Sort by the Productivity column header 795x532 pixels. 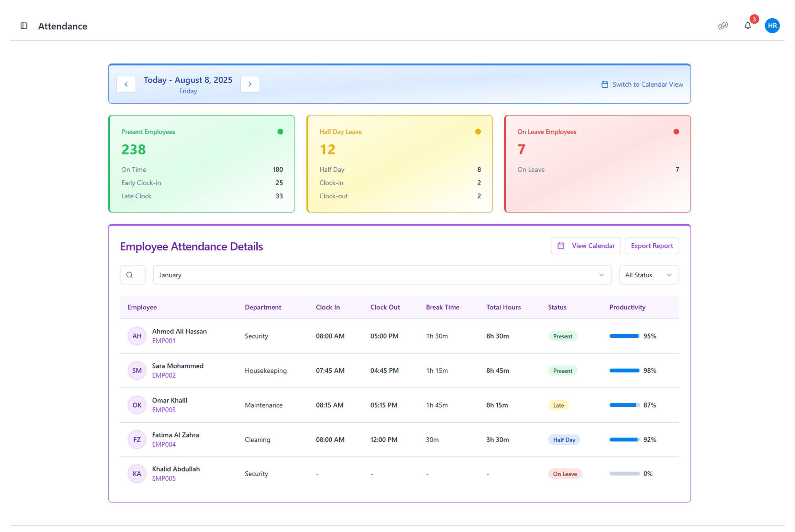pos(627,307)
